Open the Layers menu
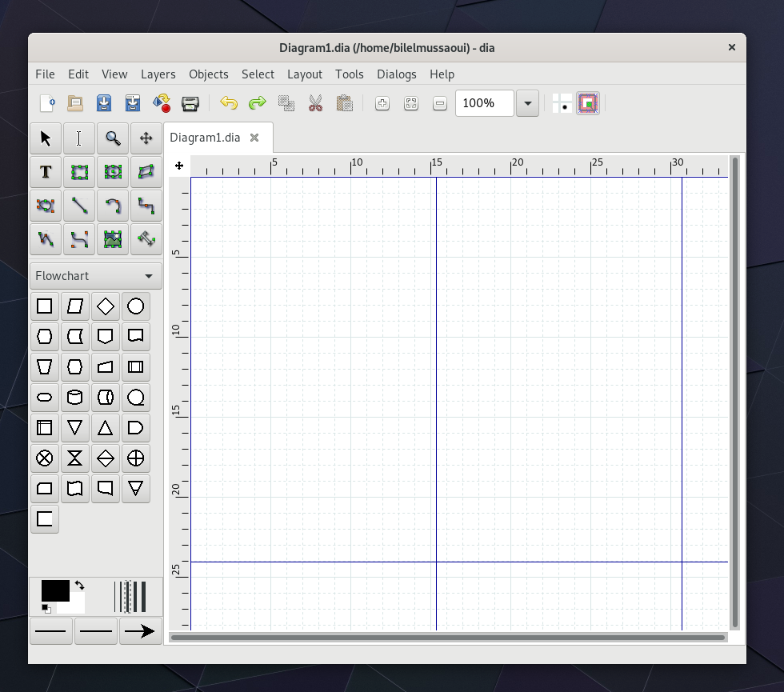The height and width of the screenshot is (692, 784). (158, 74)
